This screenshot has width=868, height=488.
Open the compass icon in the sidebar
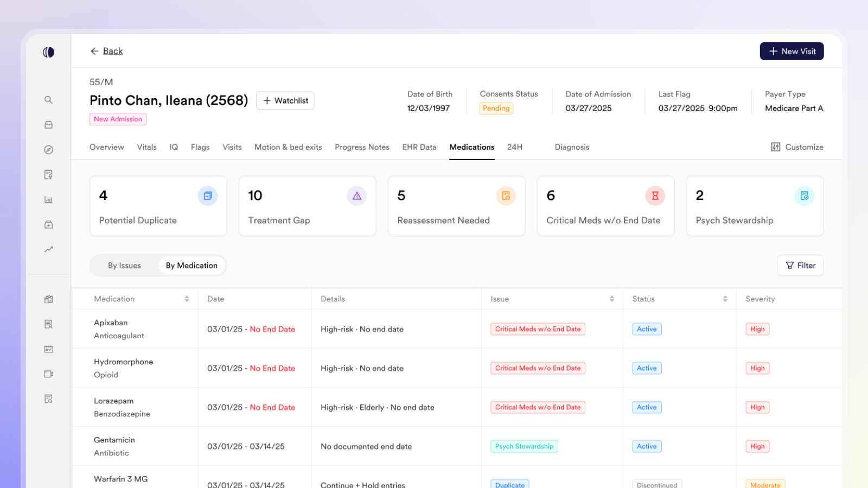point(48,150)
